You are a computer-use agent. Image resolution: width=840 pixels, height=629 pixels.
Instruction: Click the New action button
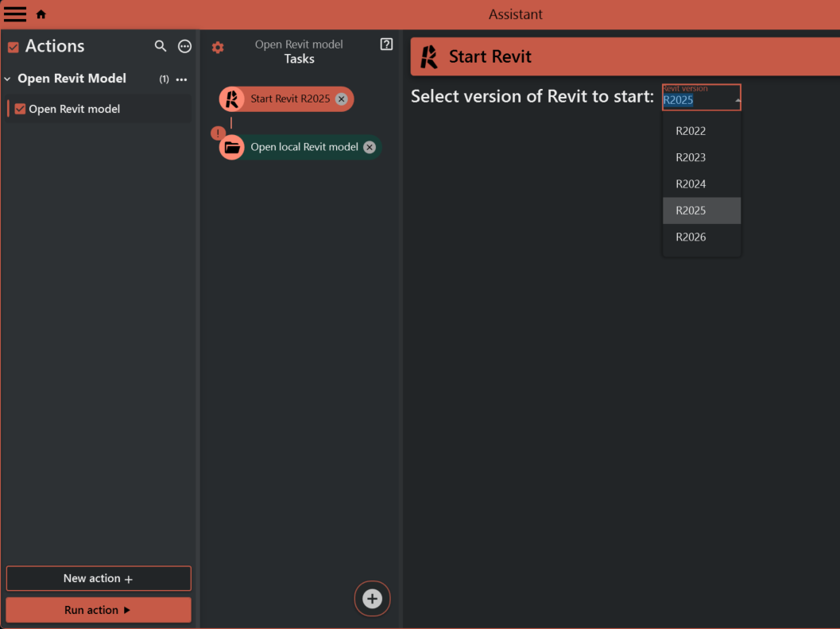tap(99, 578)
